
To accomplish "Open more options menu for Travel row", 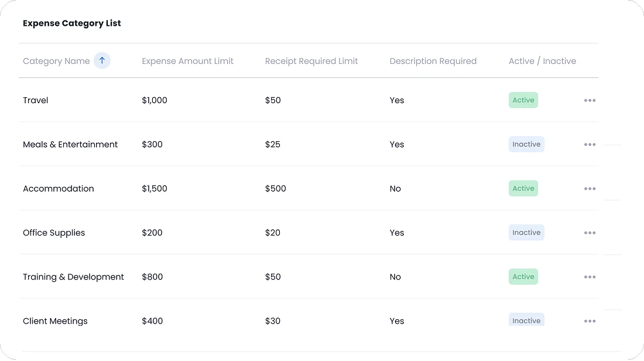I will point(590,100).
